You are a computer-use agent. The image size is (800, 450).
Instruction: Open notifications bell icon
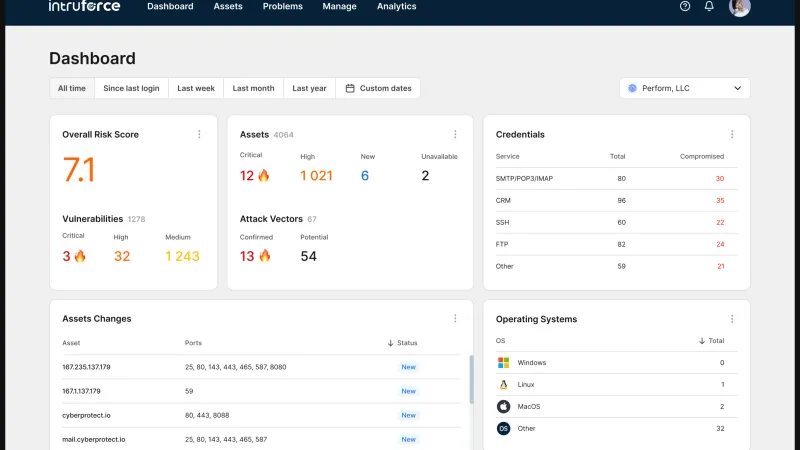click(709, 6)
